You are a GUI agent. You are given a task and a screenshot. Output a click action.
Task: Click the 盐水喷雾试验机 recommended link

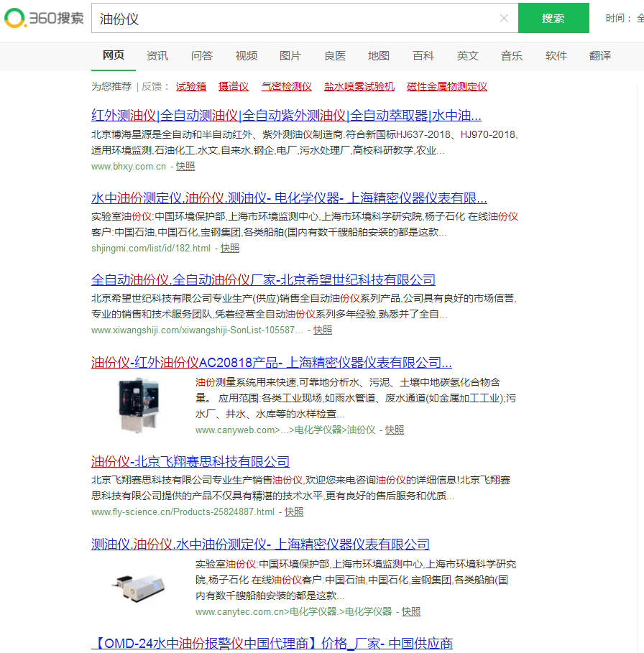click(359, 86)
